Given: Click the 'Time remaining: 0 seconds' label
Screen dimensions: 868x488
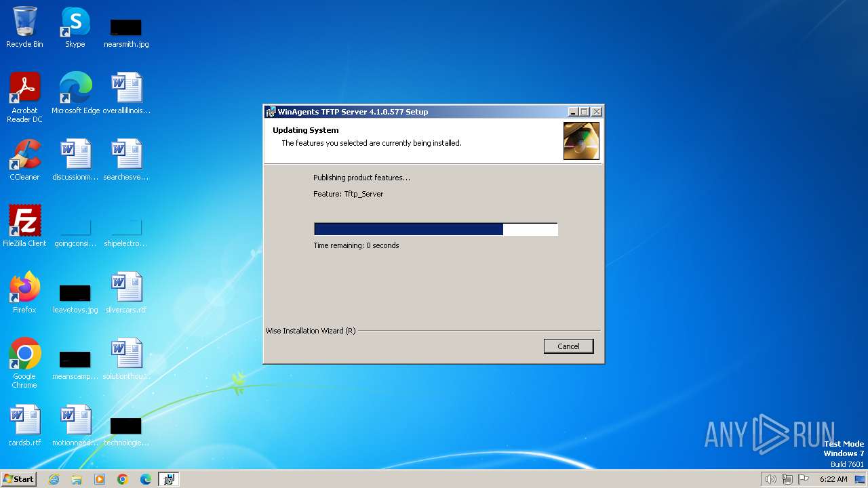Looking at the screenshot, I should (x=356, y=245).
